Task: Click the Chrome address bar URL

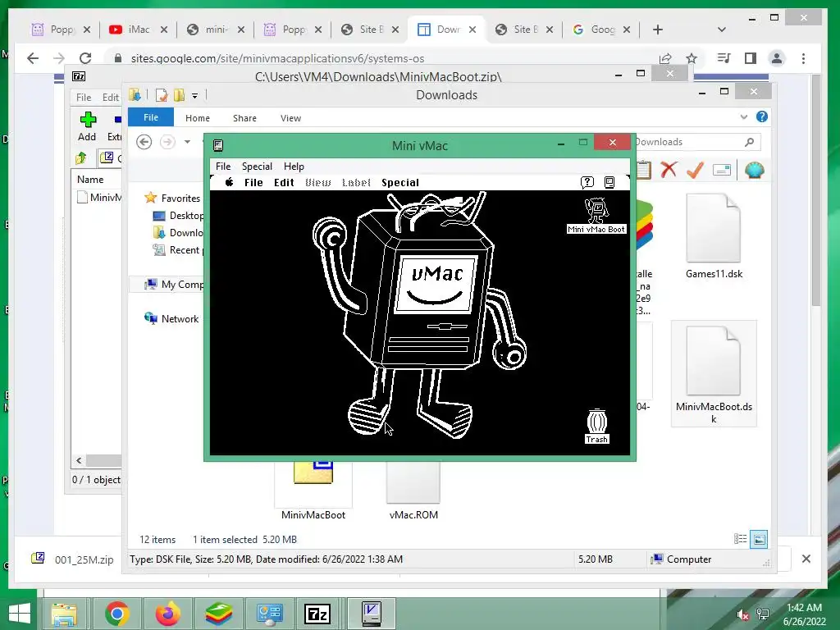Action: pos(277,58)
